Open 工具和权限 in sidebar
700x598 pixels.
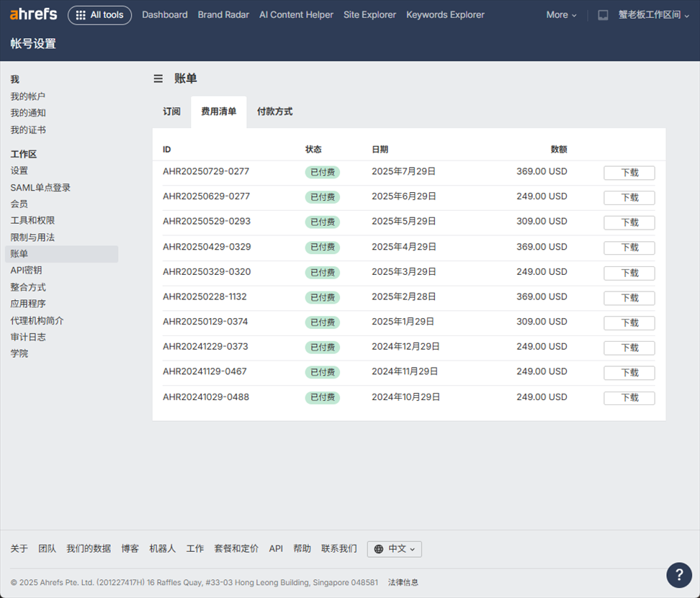tap(32, 220)
